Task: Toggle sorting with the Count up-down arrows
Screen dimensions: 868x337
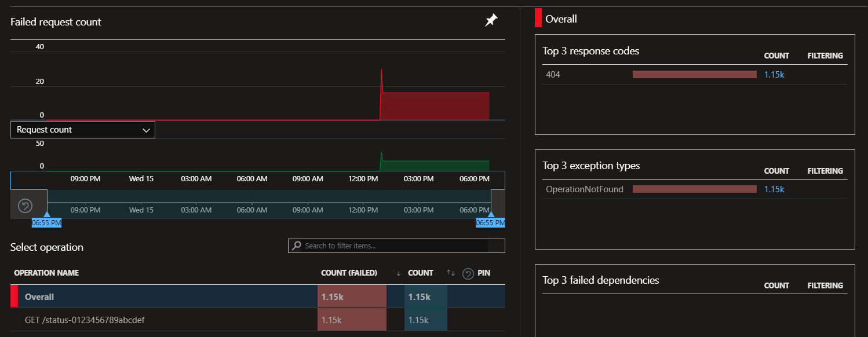Action: [451, 273]
